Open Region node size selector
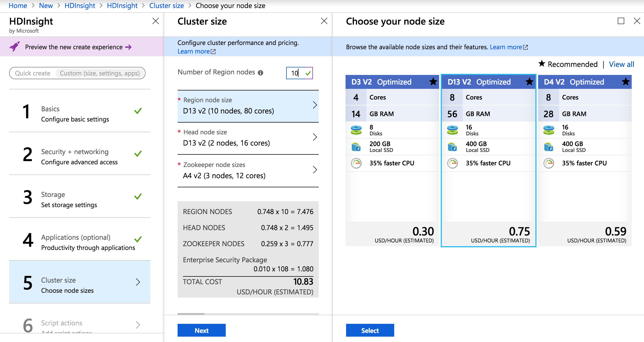 pyautogui.click(x=248, y=106)
